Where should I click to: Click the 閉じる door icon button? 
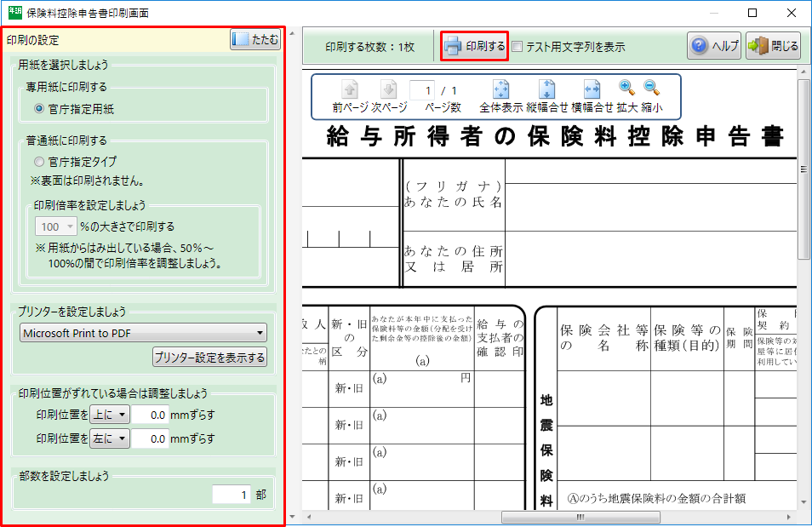(x=773, y=46)
